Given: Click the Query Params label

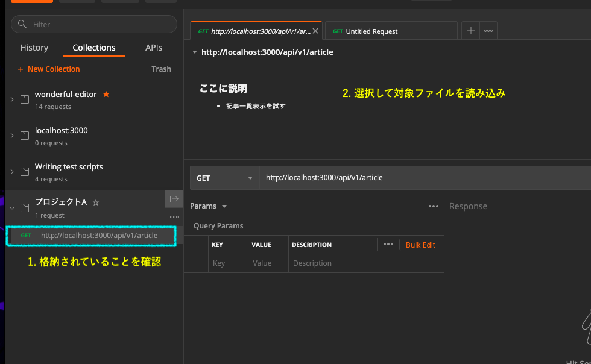Looking at the screenshot, I should (x=218, y=226).
